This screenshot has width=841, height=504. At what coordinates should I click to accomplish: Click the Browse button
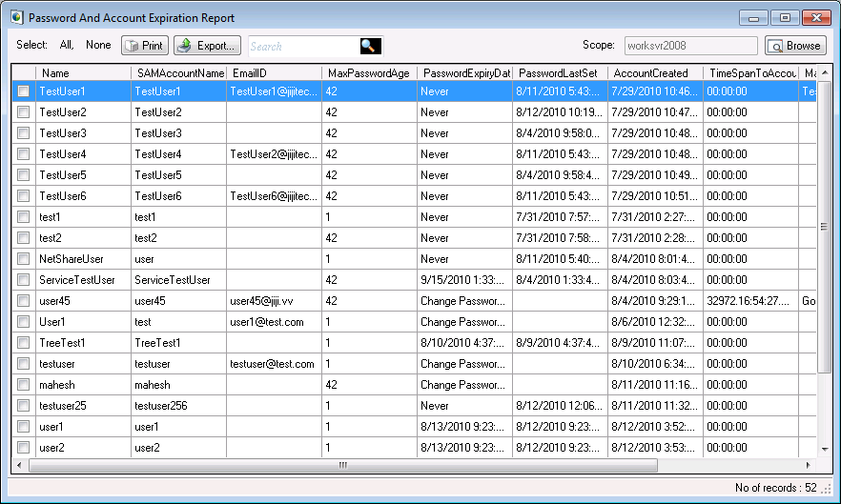click(x=795, y=46)
